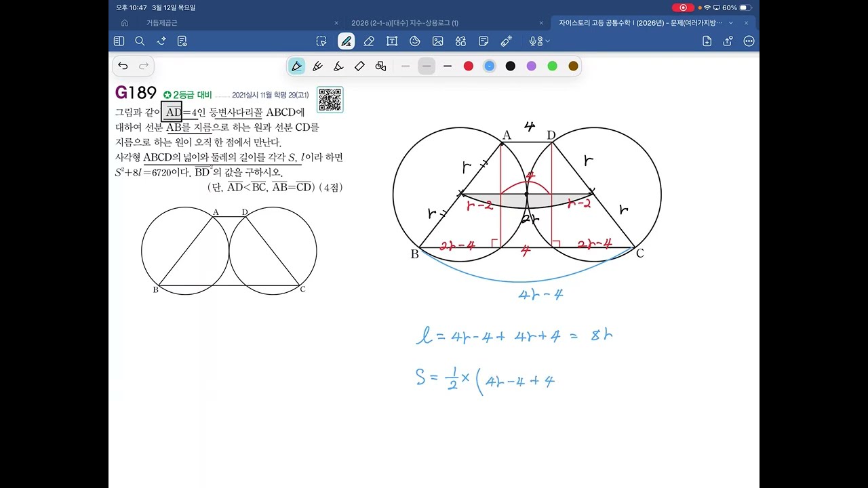The height and width of the screenshot is (488, 868).
Task: Redo the undone stroke
Action: 144,66
